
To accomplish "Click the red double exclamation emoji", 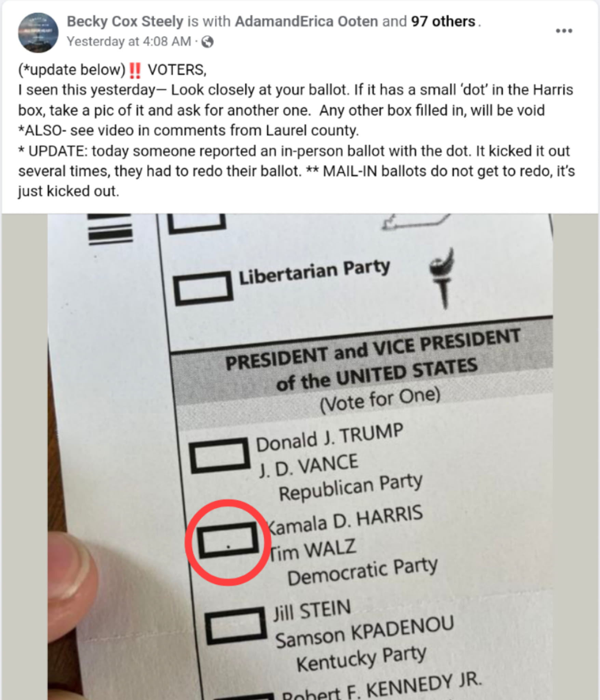I will point(135,70).
